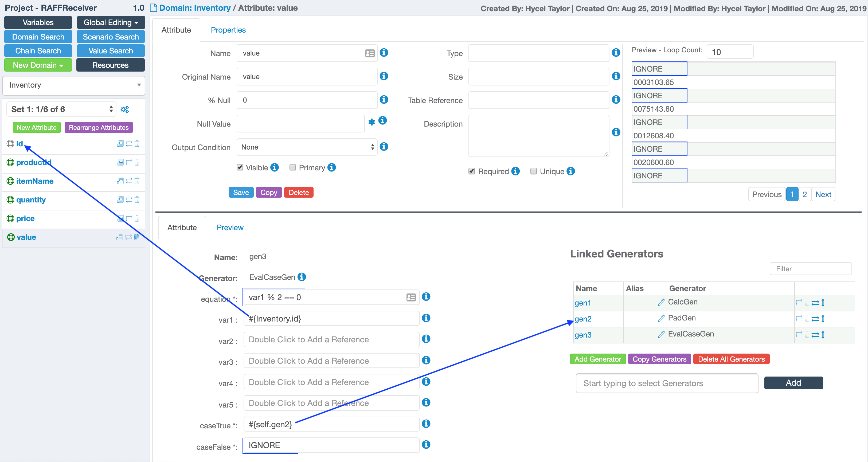Click the card icon in the equation field
This screenshot has width=868, height=462.
pyautogui.click(x=411, y=297)
